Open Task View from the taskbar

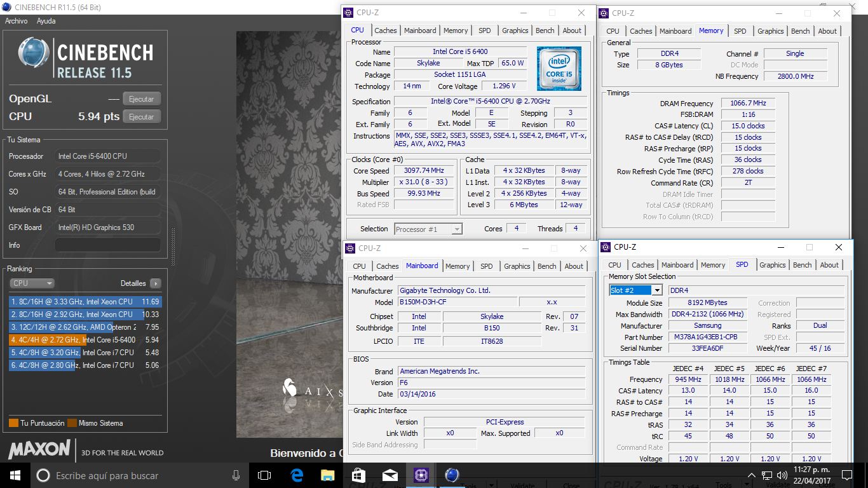pyautogui.click(x=264, y=475)
